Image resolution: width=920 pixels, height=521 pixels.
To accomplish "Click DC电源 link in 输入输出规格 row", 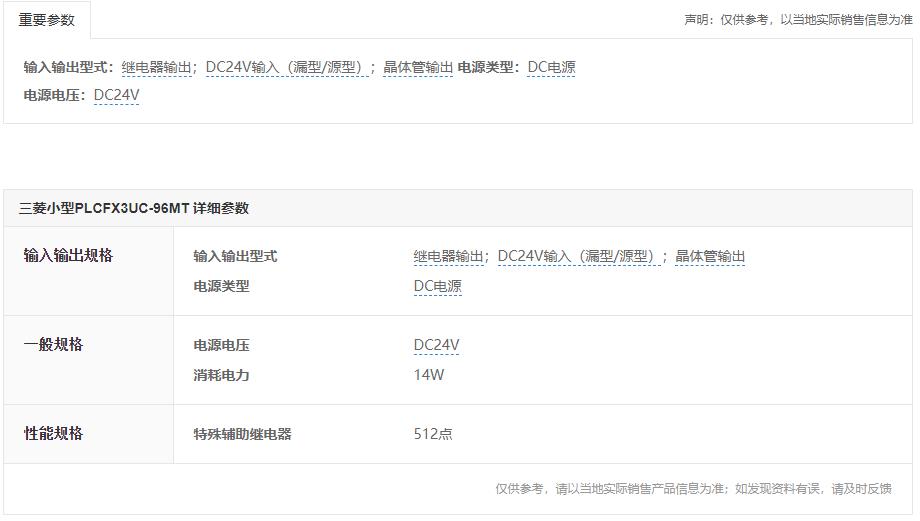I will (438, 286).
